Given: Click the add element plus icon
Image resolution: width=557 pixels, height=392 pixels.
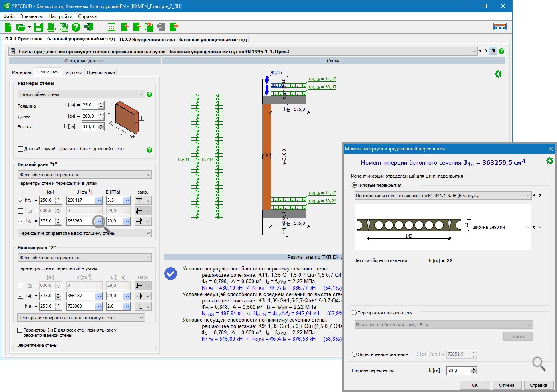Looking at the screenshot, I should pos(125,27).
